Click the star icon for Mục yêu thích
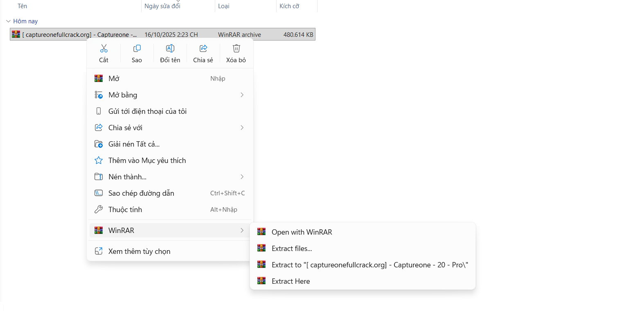This screenshot has width=644, height=312. (x=99, y=161)
